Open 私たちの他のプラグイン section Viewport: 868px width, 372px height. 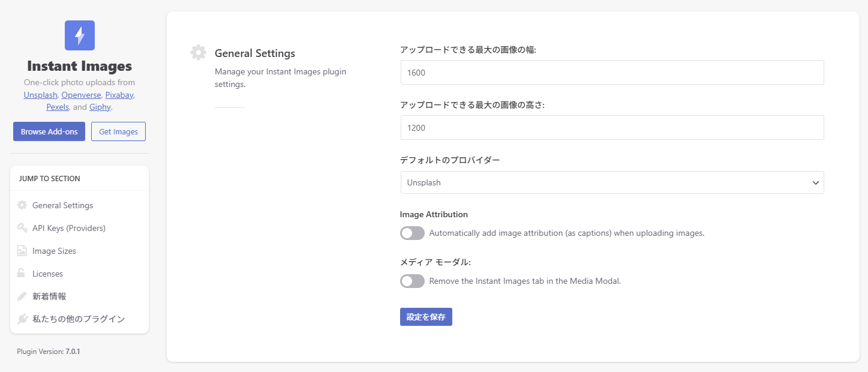(79, 319)
